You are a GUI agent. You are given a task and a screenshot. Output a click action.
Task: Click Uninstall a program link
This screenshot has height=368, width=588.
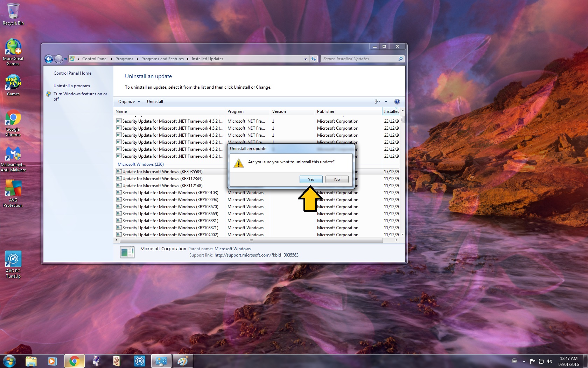pyautogui.click(x=72, y=86)
